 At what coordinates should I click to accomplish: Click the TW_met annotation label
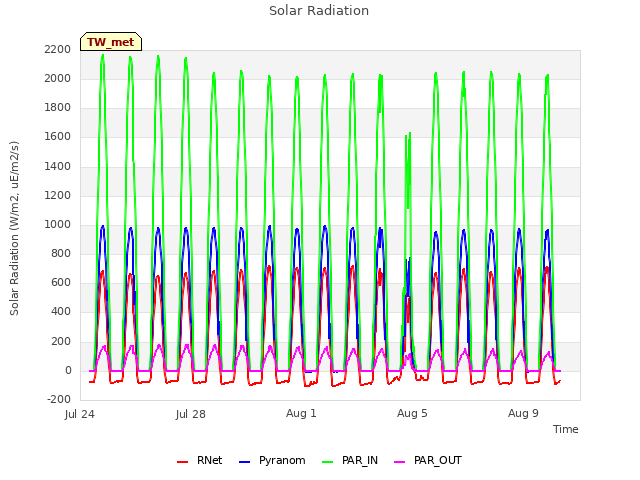[x=111, y=42]
